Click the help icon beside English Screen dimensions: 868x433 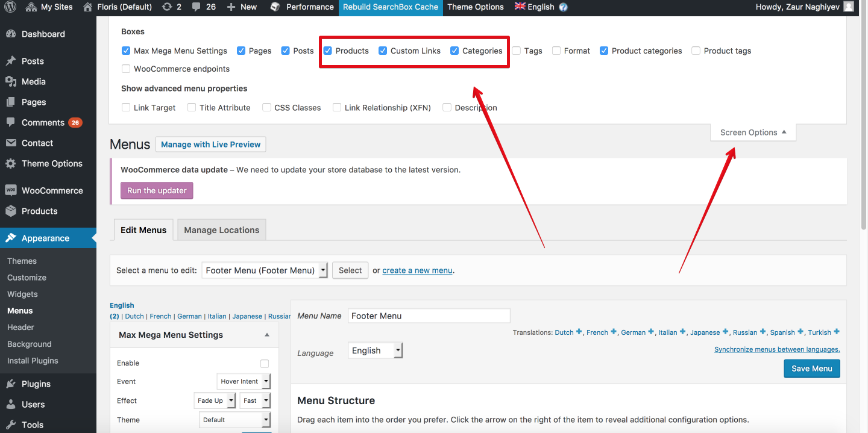click(563, 7)
